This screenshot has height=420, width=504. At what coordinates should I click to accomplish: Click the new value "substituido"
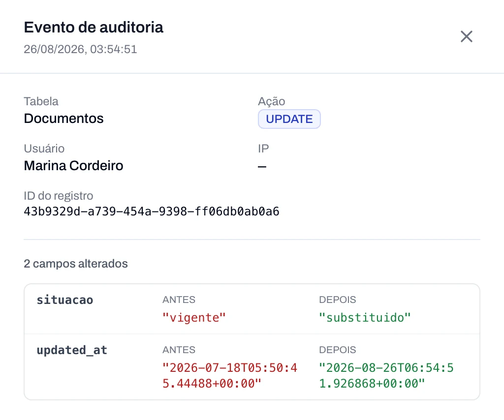click(x=365, y=318)
